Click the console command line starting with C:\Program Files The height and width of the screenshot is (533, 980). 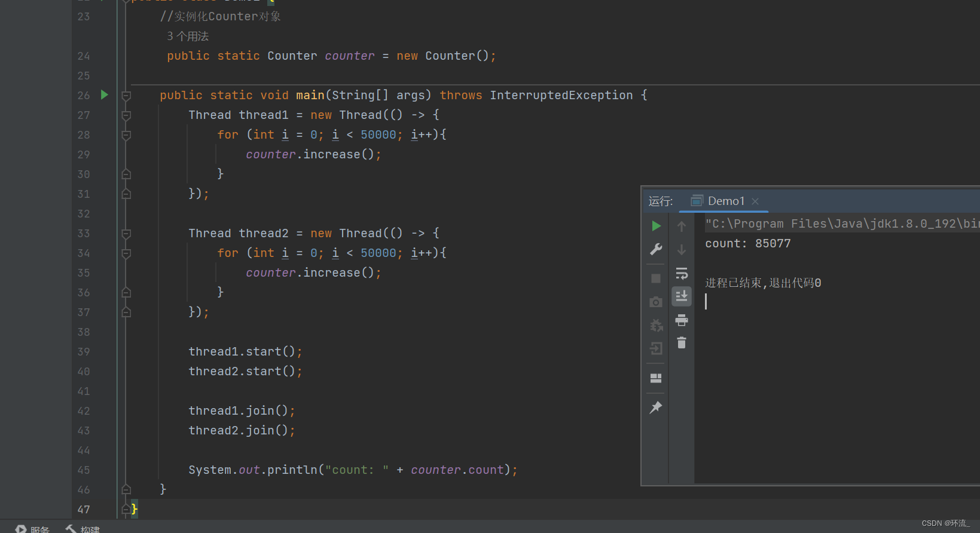click(842, 223)
